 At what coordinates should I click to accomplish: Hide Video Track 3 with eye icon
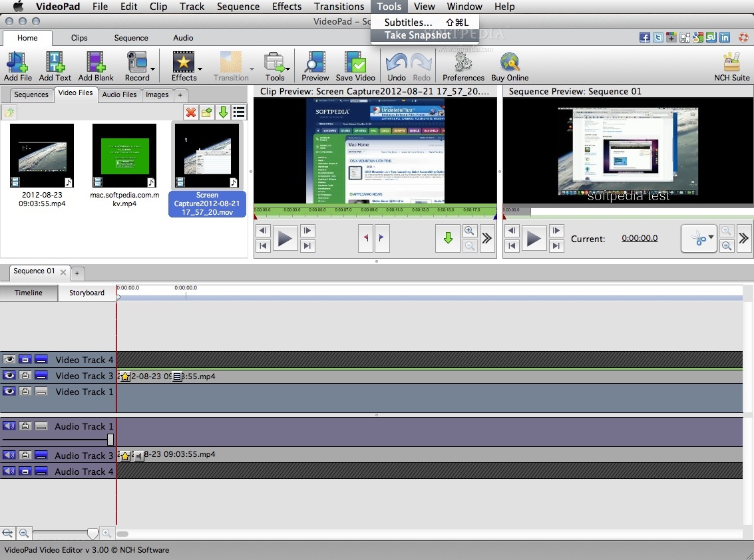pyautogui.click(x=9, y=375)
